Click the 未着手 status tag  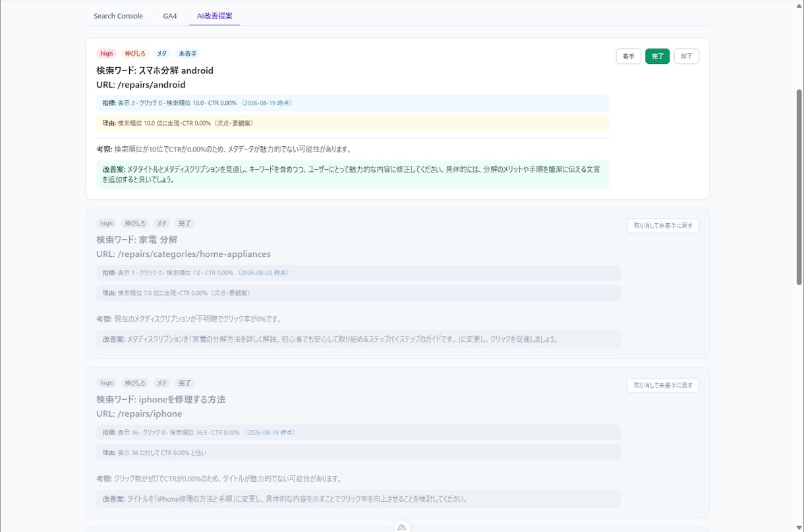[x=188, y=53]
